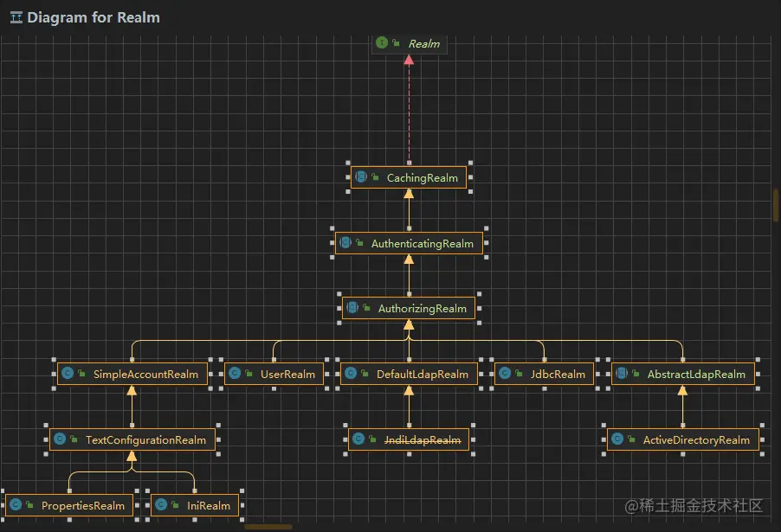Click the class icon of UserRealm
Viewport: 781px width, 532px height.
click(x=235, y=373)
